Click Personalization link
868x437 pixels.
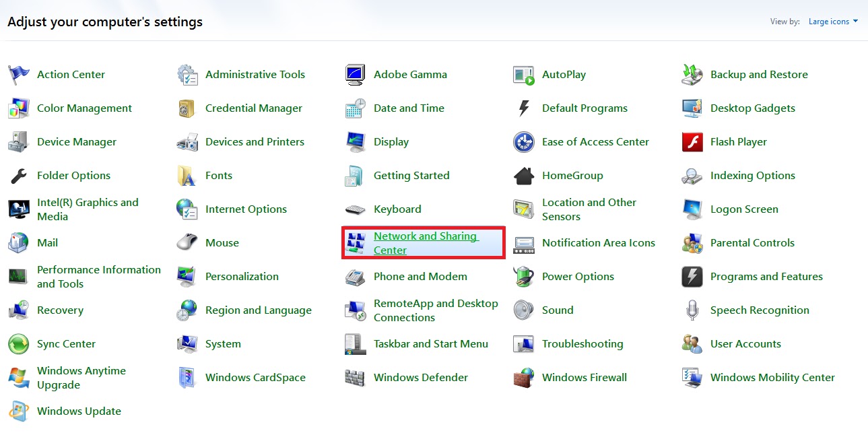click(242, 277)
